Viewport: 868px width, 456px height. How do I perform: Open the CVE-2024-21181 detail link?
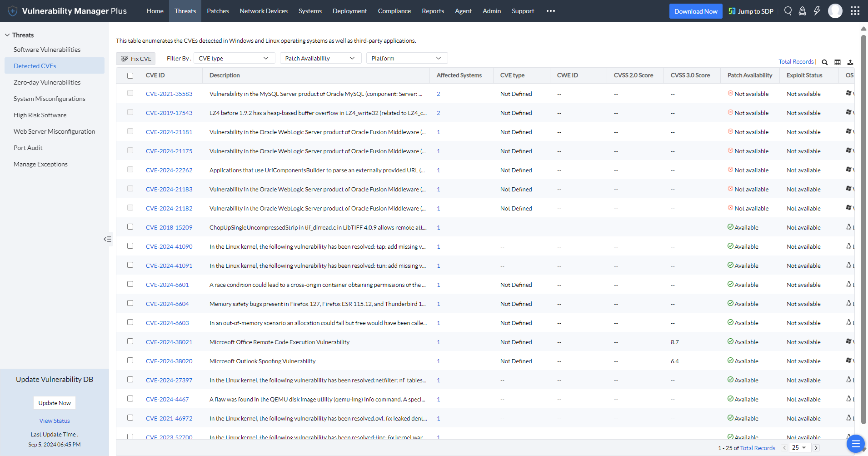point(169,131)
